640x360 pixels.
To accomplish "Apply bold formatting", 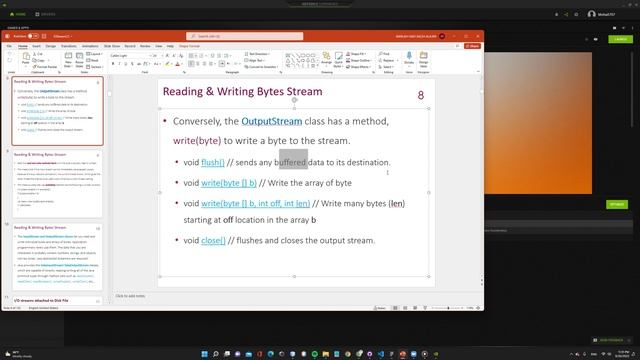I will click(113, 64).
